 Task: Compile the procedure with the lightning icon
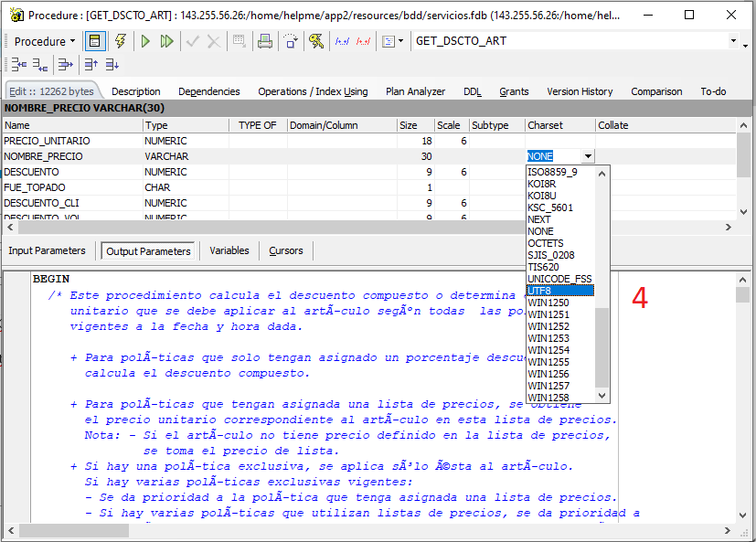coord(121,41)
